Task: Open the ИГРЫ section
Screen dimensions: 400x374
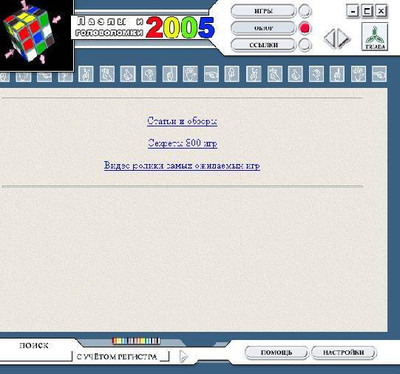Action: 263,11
